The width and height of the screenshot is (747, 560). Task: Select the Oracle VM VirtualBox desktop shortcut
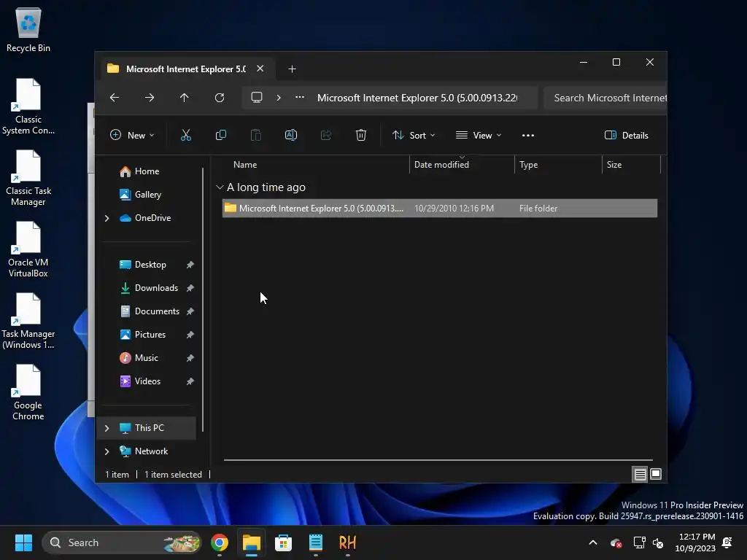(x=28, y=249)
